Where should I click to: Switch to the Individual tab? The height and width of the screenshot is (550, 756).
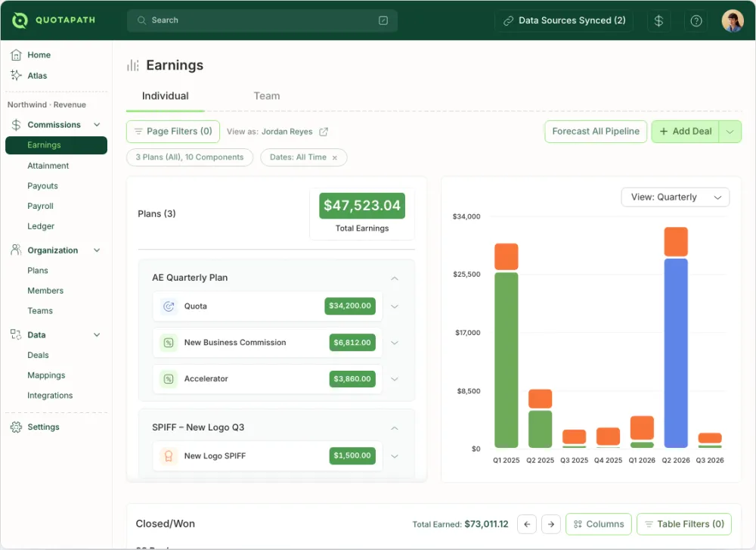[x=166, y=96]
